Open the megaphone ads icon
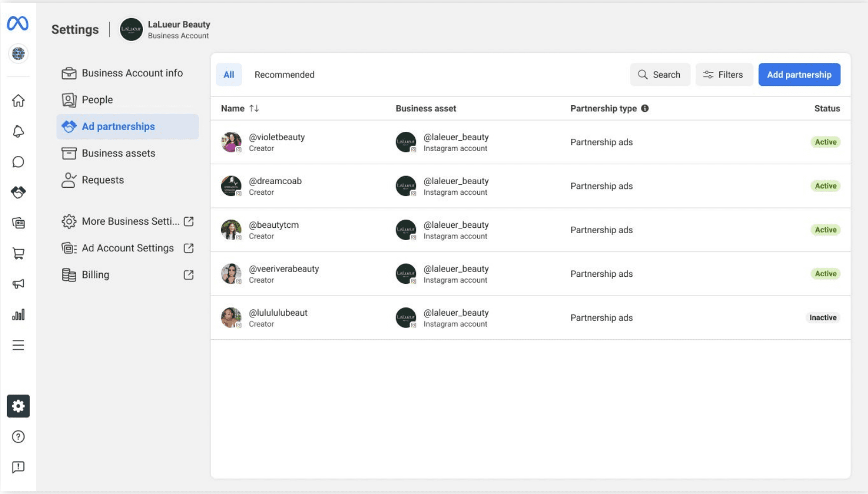Screen dimensions: 868x494 pyautogui.click(x=18, y=284)
